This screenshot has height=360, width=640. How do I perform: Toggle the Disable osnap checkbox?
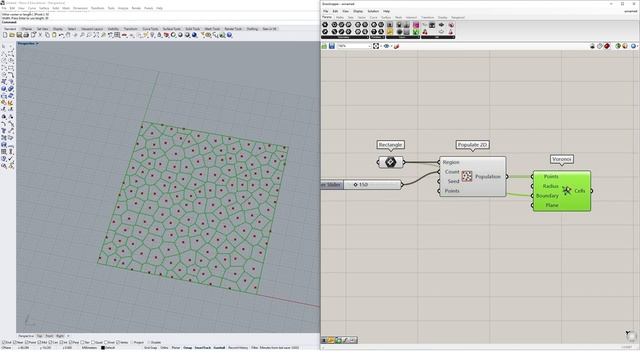pos(148,342)
